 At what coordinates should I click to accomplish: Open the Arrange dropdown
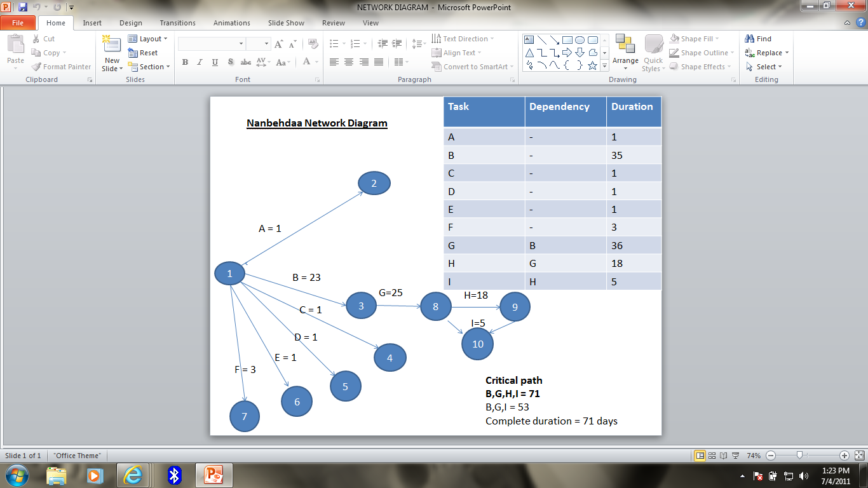click(625, 52)
